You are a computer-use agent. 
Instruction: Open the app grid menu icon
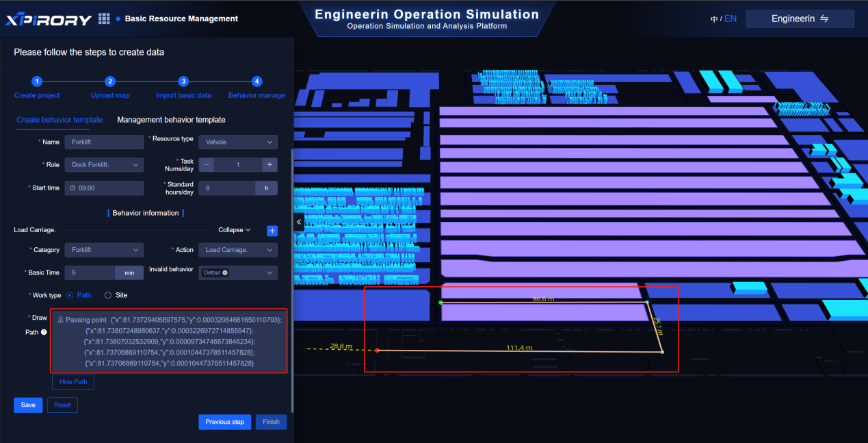(x=104, y=18)
